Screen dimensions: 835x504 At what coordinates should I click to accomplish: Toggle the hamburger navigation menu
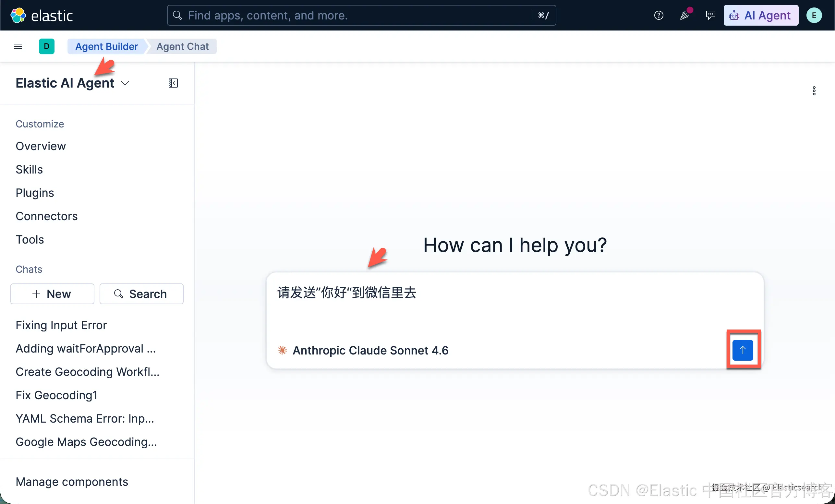[18, 46]
